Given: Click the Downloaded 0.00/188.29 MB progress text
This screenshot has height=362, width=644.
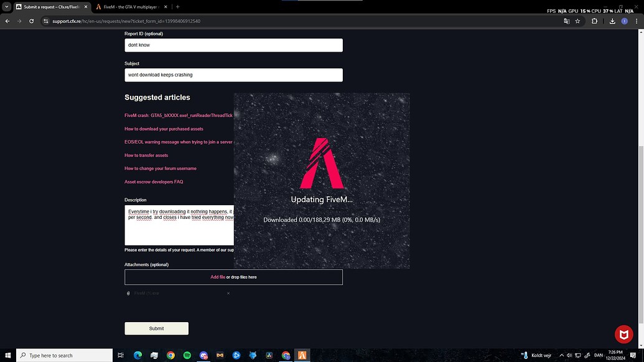Looking at the screenshot, I should (x=322, y=220).
